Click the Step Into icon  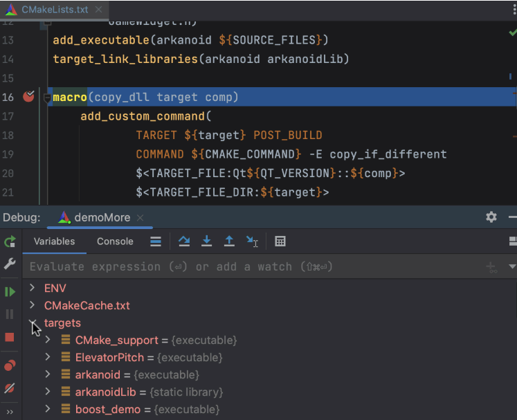pyautogui.click(x=206, y=241)
